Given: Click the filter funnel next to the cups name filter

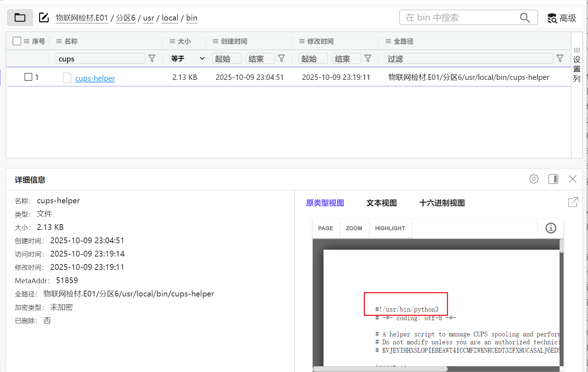Looking at the screenshot, I should (152, 58).
